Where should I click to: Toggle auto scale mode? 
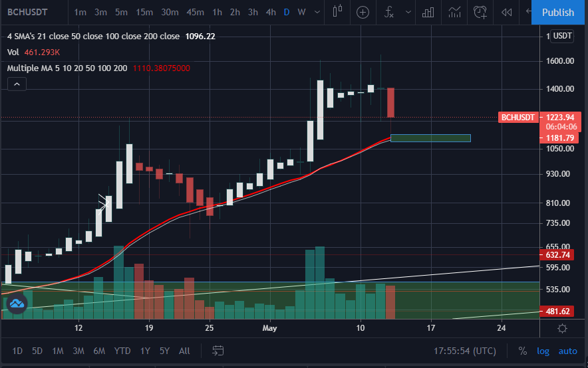[568, 351]
